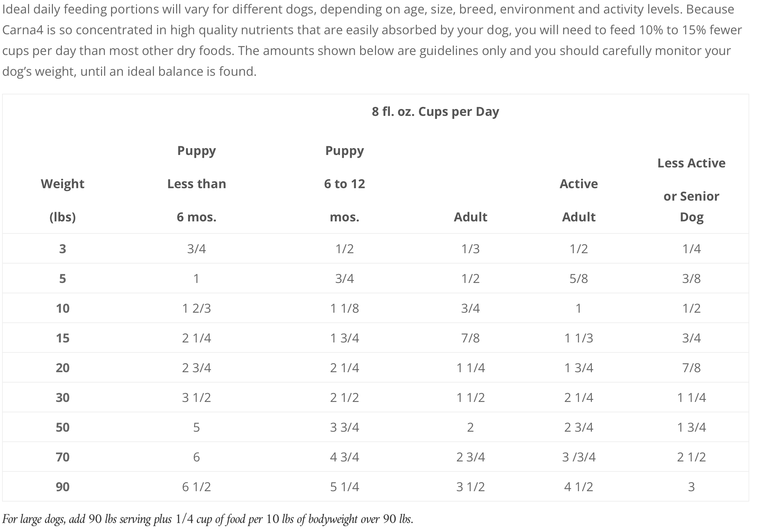The image size is (761, 532).
Task: Select the "Puppy 6 to 12 mos." header
Action: coord(345,184)
